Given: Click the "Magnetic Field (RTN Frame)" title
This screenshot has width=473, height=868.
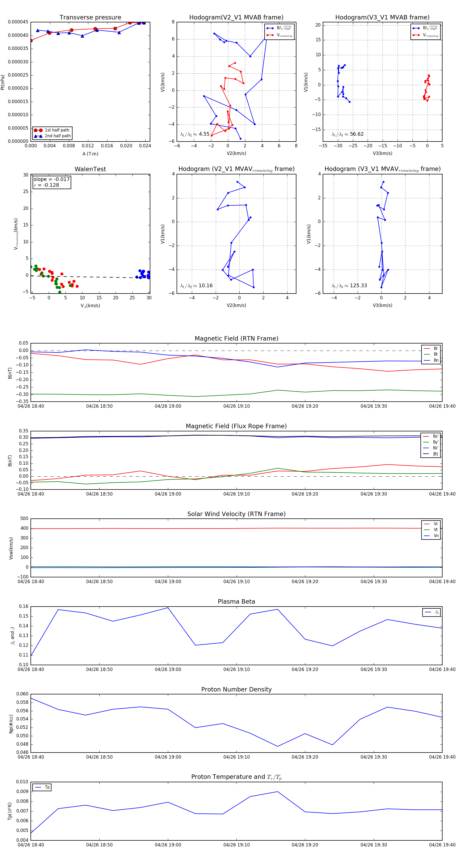Looking at the screenshot, I should [x=236, y=339].
